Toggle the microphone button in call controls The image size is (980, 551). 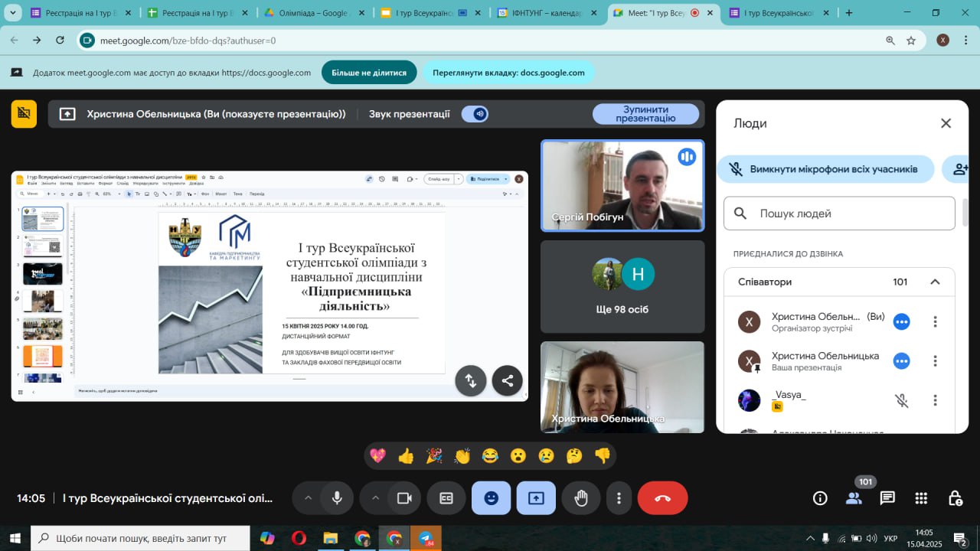(336, 498)
